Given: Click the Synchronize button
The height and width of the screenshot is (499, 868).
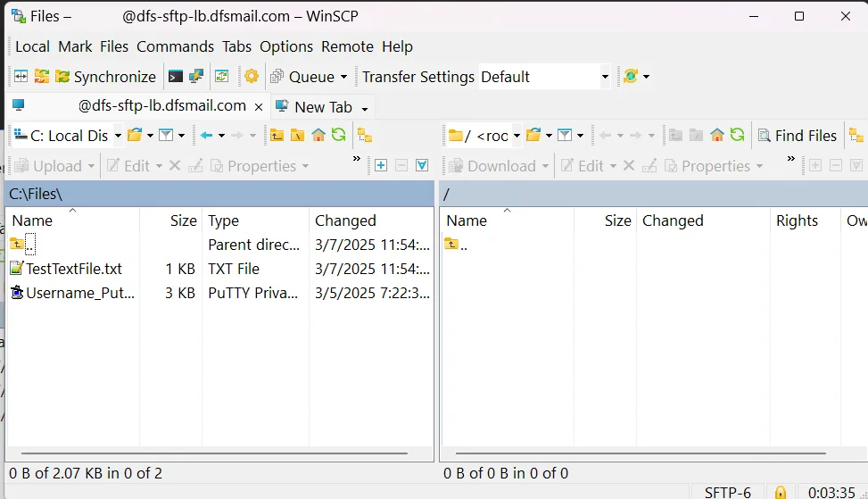Looking at the screenshot, I should point(106,77).
